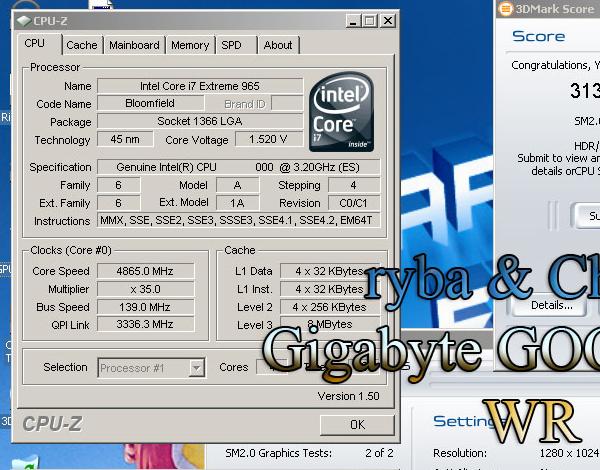Click the QPI Link value 3336.3 MHz

pyautogui.click(x=145, y=325)
